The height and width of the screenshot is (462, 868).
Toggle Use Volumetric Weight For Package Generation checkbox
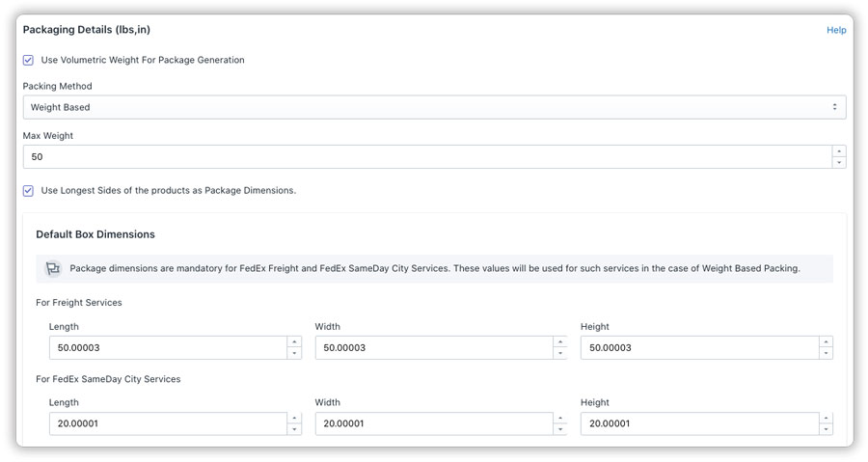28,61
